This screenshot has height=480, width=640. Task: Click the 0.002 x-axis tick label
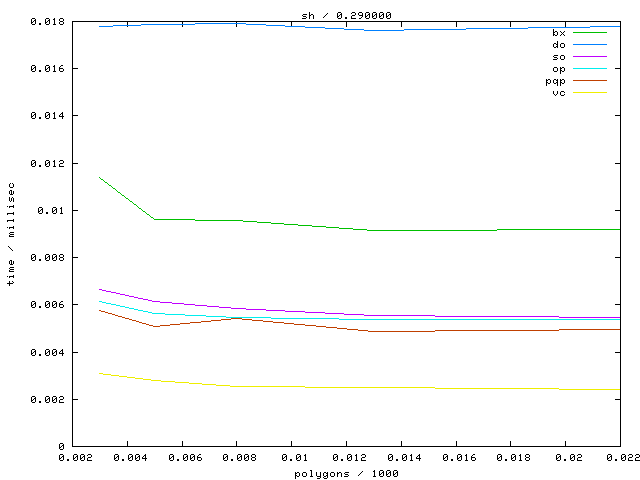[x=72, y=458]
